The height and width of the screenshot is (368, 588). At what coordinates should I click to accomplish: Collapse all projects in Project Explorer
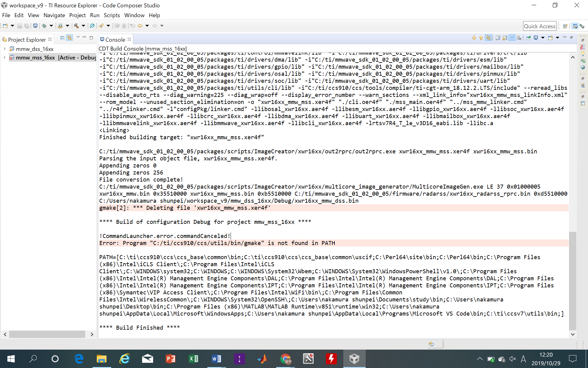pos(62,38)
